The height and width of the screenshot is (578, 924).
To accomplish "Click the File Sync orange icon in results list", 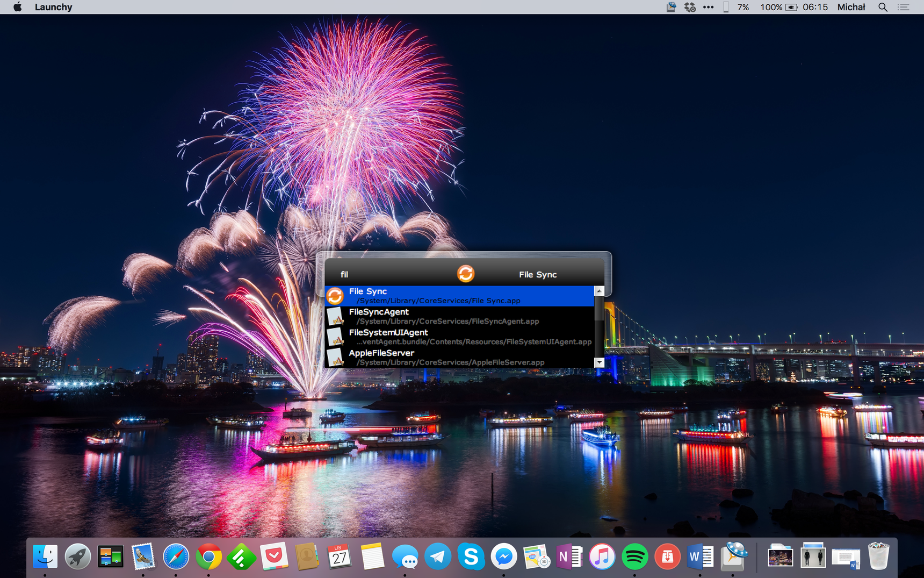I will (335, 296).
